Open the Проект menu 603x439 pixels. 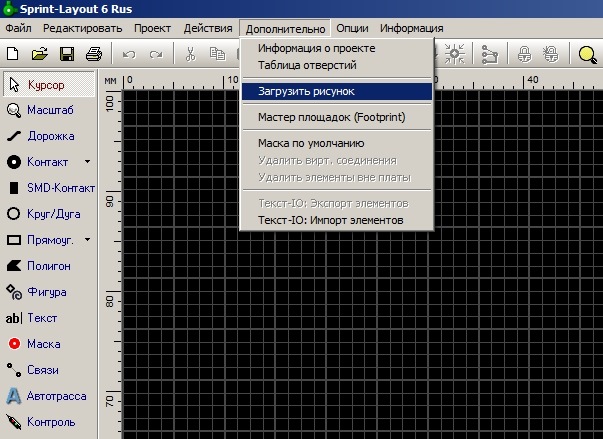coord(152,28)
